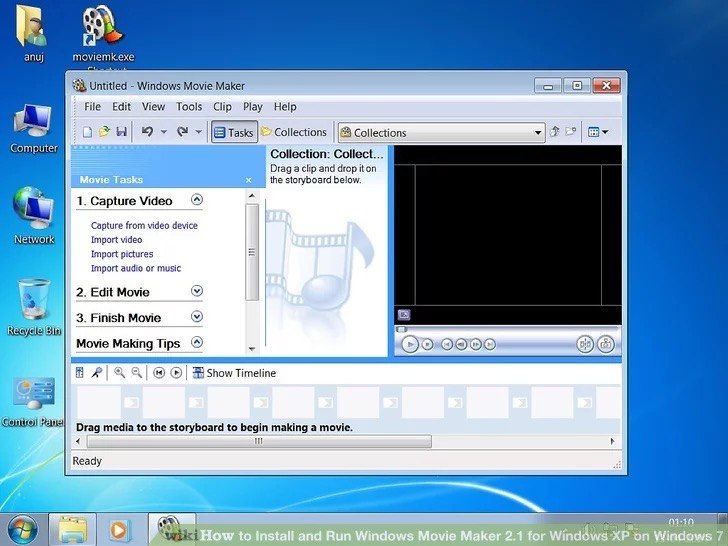
Task: Click the tasks pane scroll-down arrow
Action: coord(252,349)
